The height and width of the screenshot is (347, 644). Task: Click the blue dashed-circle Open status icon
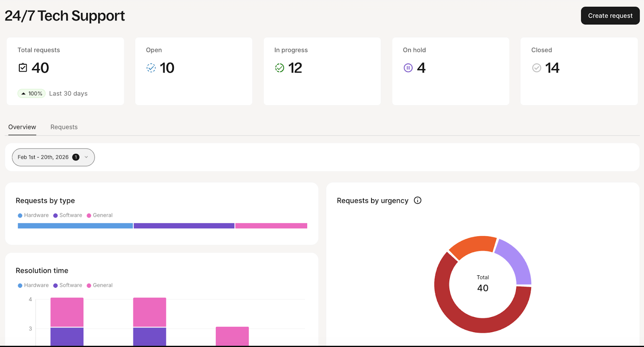click(151, 68)
